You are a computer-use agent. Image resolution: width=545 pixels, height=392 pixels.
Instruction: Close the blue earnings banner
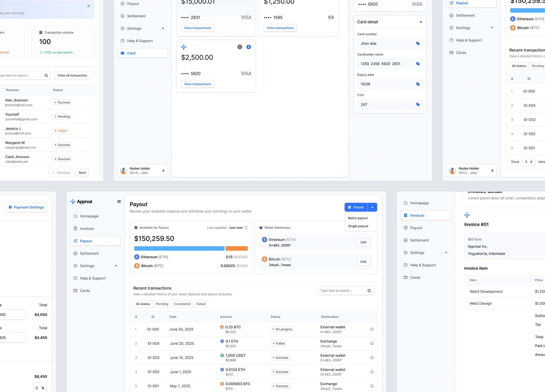(x=89, y=6)
